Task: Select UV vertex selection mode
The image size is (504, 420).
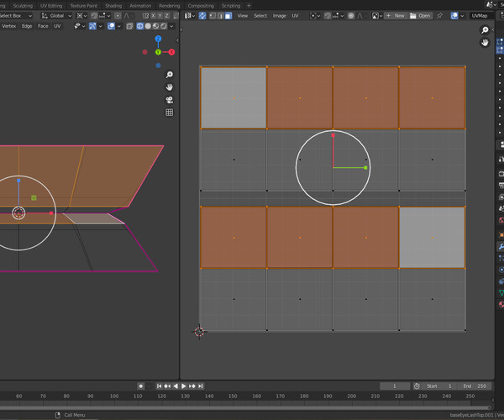Action: [x=213, y=16]
